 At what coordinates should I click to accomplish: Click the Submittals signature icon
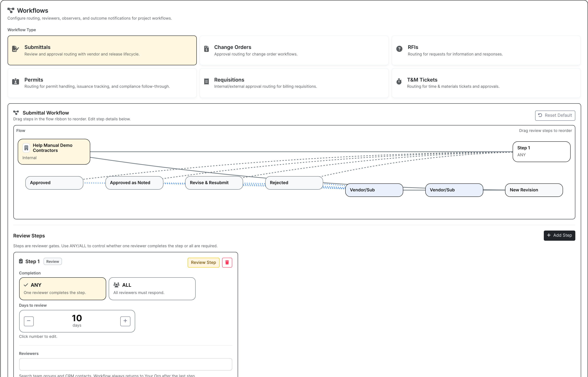[15, 49]
